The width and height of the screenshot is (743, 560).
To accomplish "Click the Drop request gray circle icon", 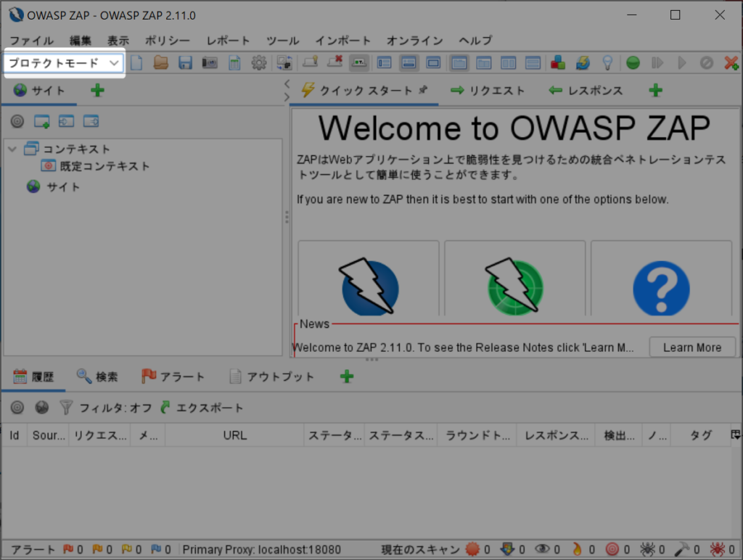I will pos(707,63).
